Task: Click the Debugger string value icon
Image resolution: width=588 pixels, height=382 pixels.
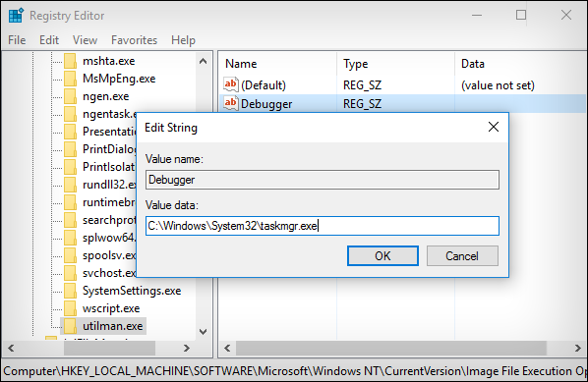Action: tap(231, 103)
